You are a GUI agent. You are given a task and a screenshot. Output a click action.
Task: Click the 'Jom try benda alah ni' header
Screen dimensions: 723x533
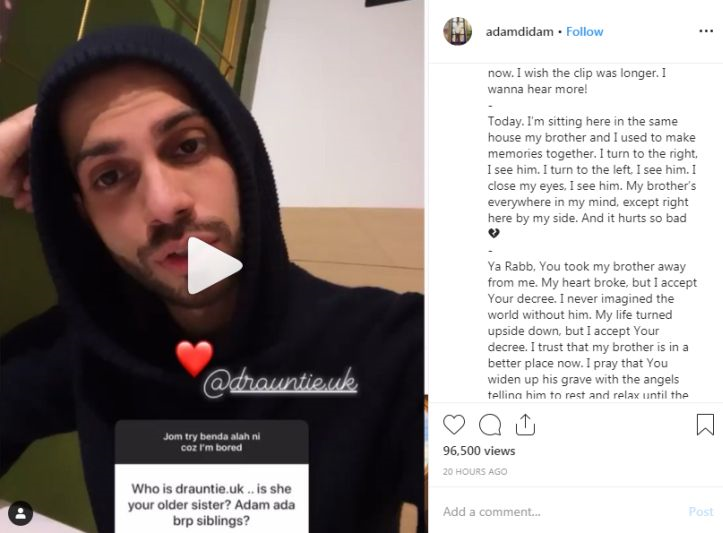pyautogui.click(x=212, y=442)
